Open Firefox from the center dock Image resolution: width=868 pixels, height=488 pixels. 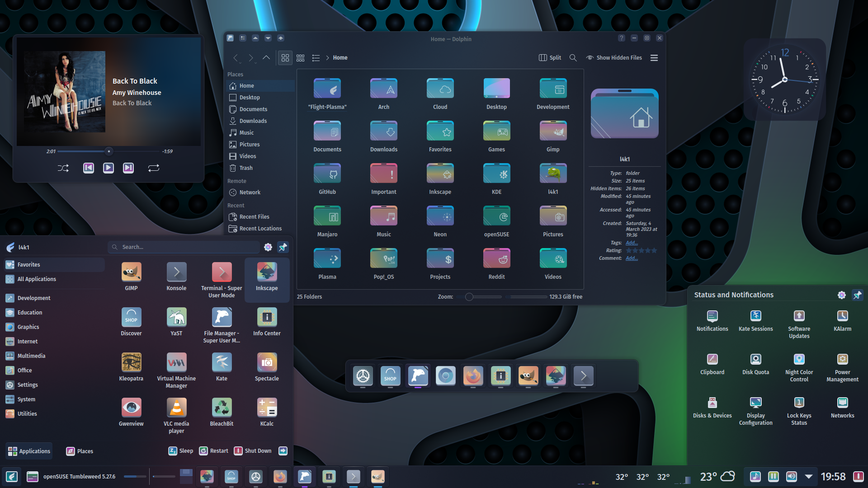click(473, 376)
